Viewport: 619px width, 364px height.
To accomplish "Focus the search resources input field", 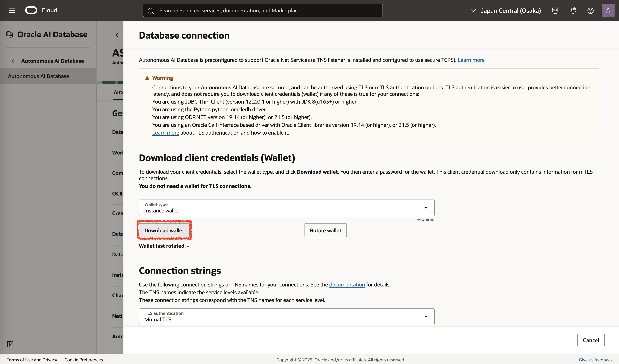I will click(x=263, y=11).
